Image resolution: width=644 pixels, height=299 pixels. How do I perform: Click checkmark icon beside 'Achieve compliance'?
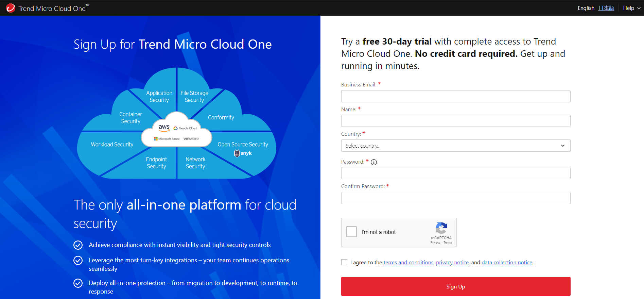[x=78, y=245]
